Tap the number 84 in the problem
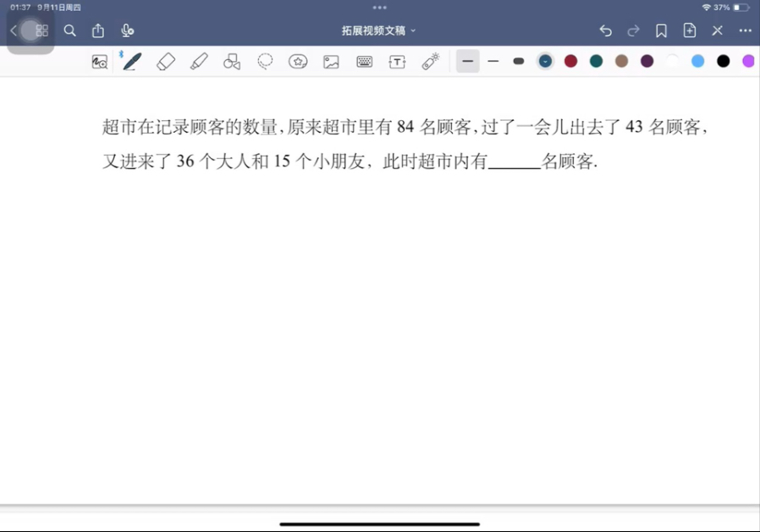This screenshot has height=532, width=760. [405, 127]
